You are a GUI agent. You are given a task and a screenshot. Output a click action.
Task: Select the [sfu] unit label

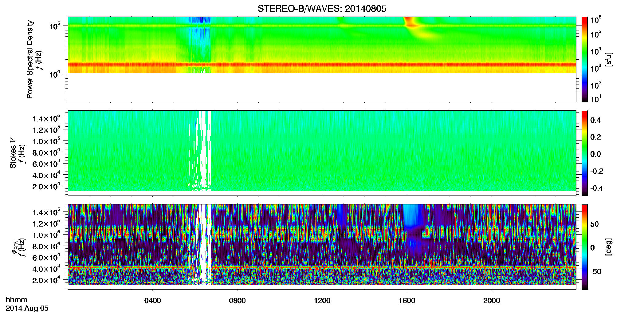pyautogui.click(x=608, y=60)
